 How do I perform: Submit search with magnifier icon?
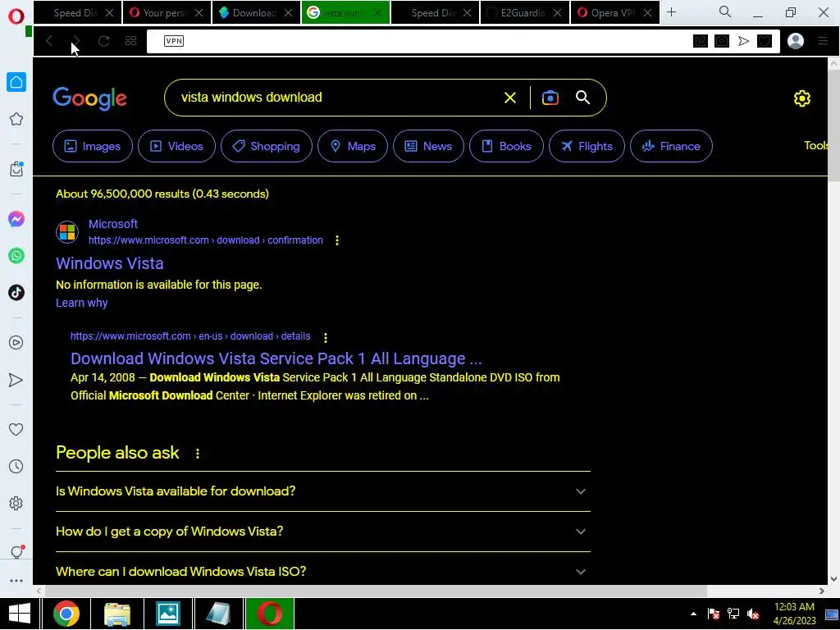[583, 98]
